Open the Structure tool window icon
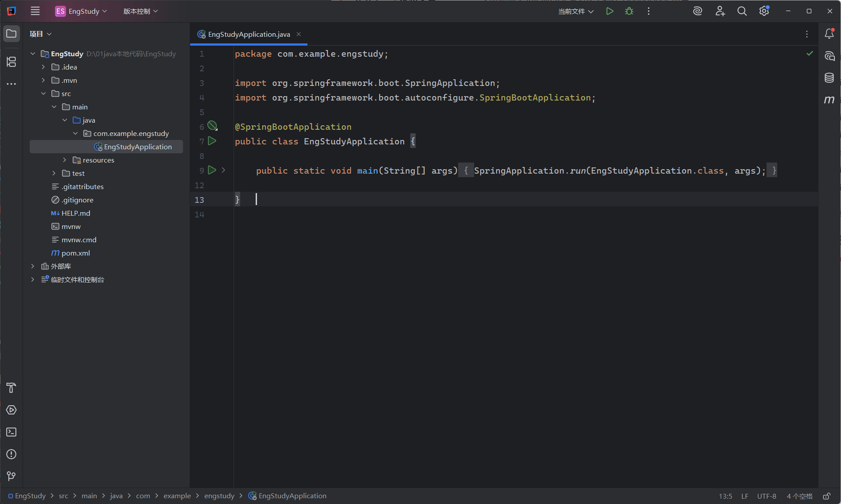The width and height of the screenshot is (841, 504). [12, 62]
